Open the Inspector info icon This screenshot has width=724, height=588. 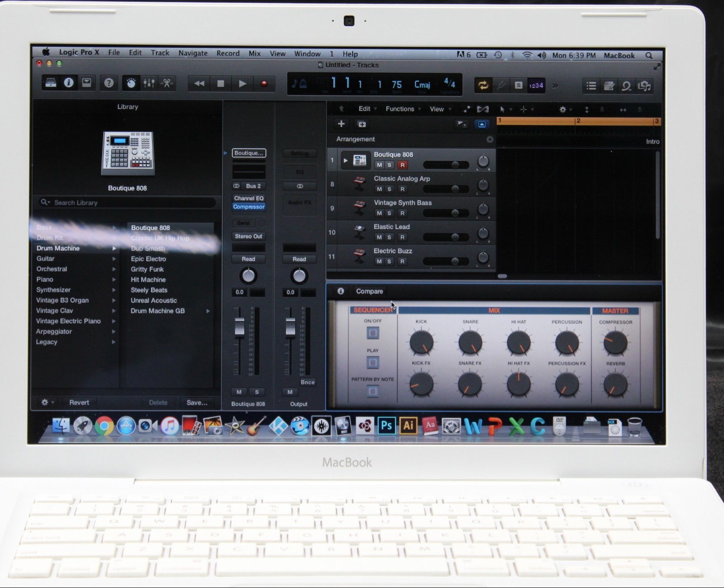coord(69,83)
